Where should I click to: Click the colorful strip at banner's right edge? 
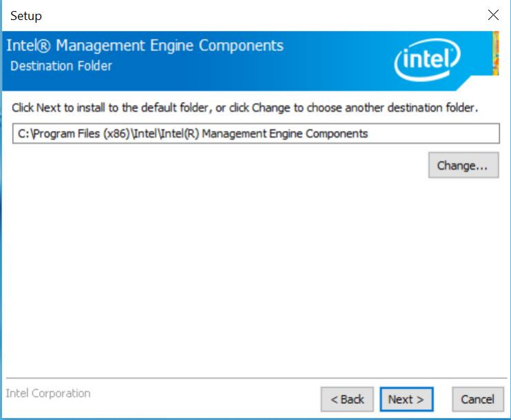coord(496,54)
